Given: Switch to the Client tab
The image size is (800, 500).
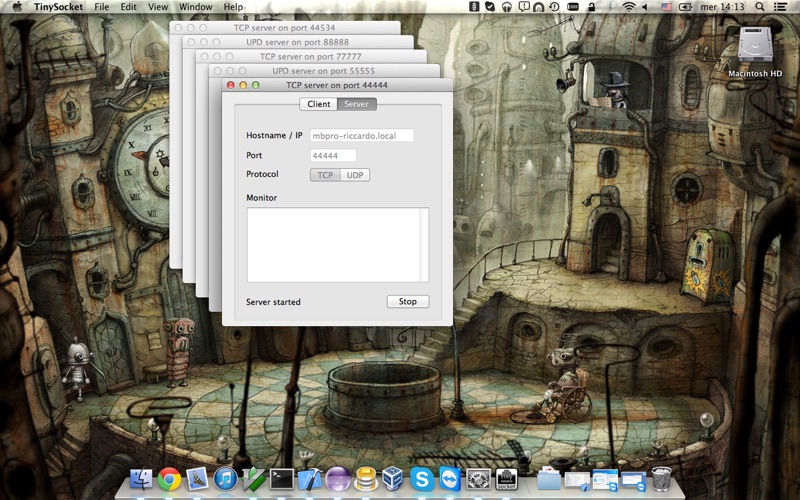Looking at the screenshot, I should pos(318,104).
